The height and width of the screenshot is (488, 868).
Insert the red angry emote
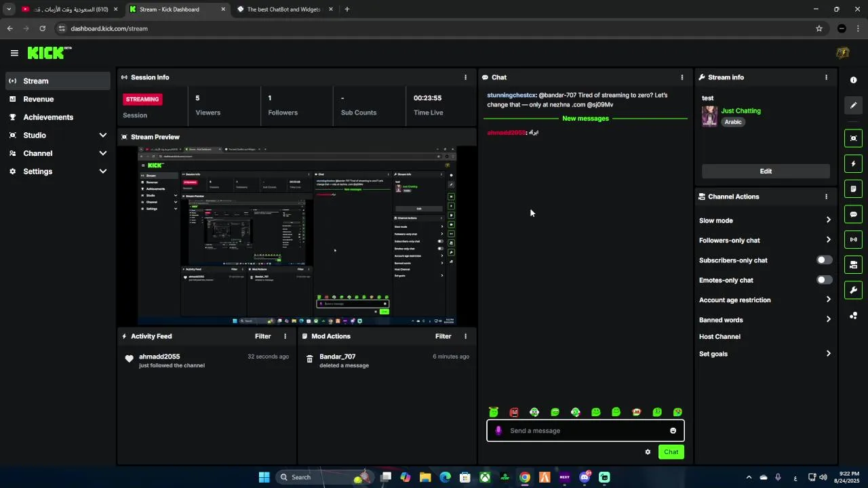pyautogui.click(x=514, y=412)
